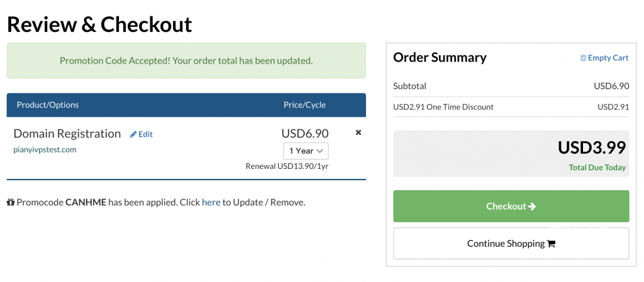Image resolution: width=644 pixels, height=282 pixels.
Task: Click the Empty Cart link text
Action: pos(608,58)
